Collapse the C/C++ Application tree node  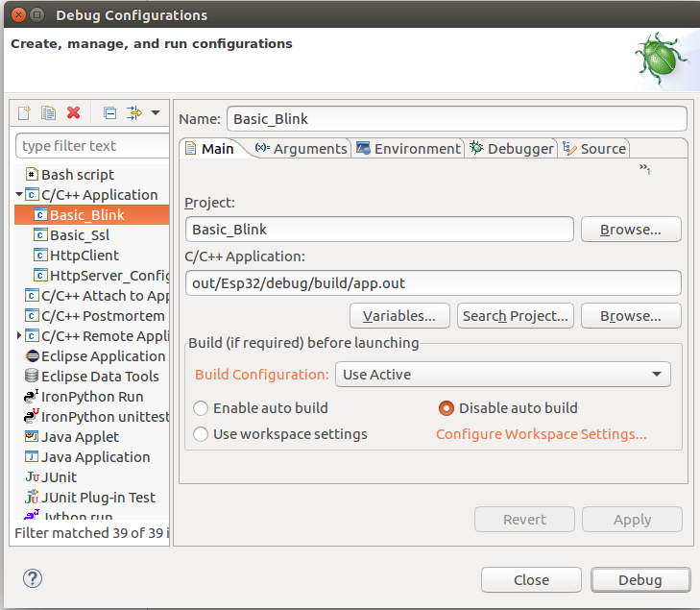19,195
